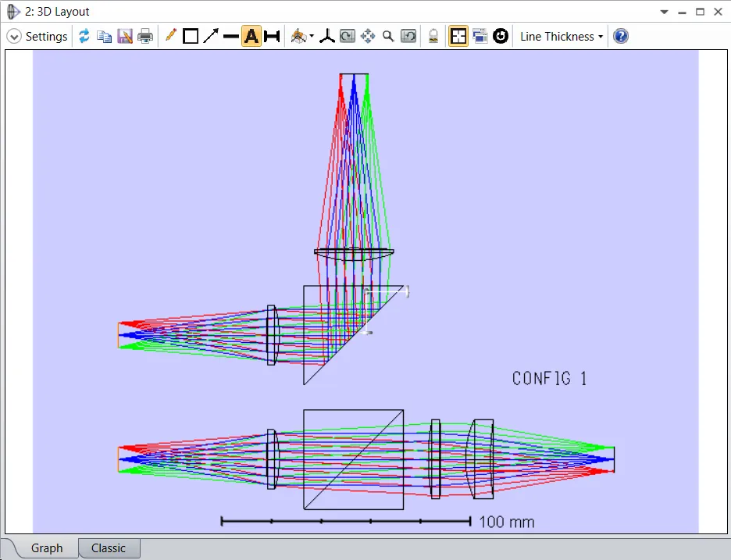Choose the rectangle drawing tool
This screenshot has height=560, width=731.
191,37
